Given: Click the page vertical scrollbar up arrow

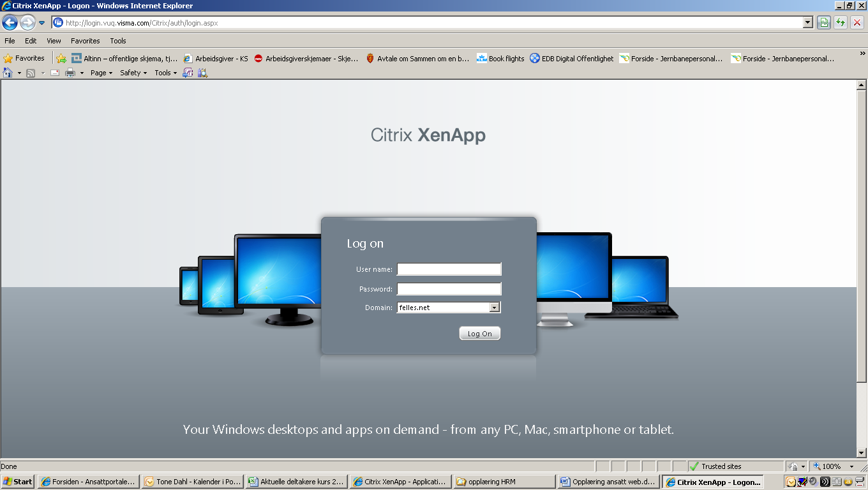Looking at the screenshot, I should coord(861,85).
